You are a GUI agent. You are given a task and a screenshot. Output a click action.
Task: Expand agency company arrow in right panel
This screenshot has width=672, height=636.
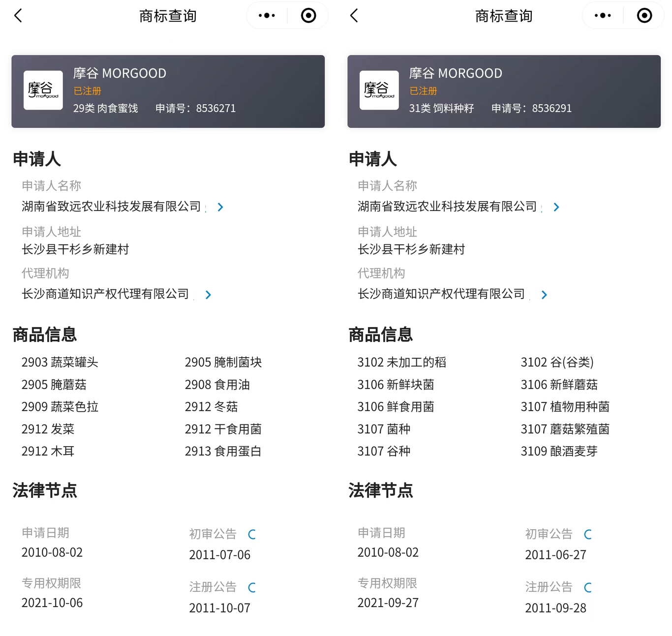544,295
